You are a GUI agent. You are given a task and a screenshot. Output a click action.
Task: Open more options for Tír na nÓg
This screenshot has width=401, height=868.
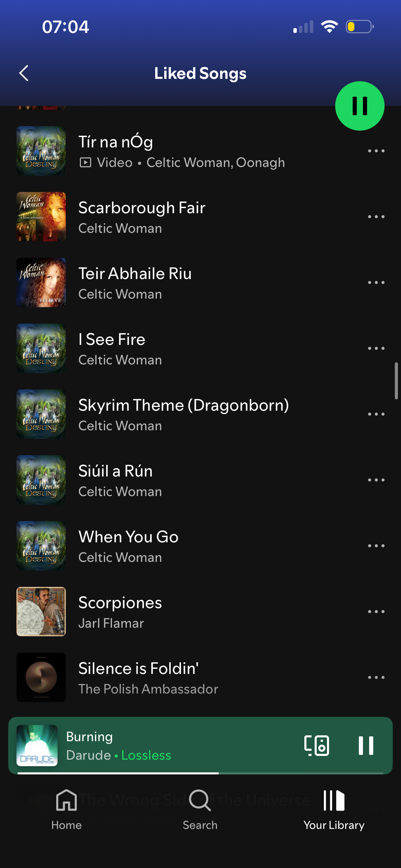pyautogui.click(x=376, y=151)
